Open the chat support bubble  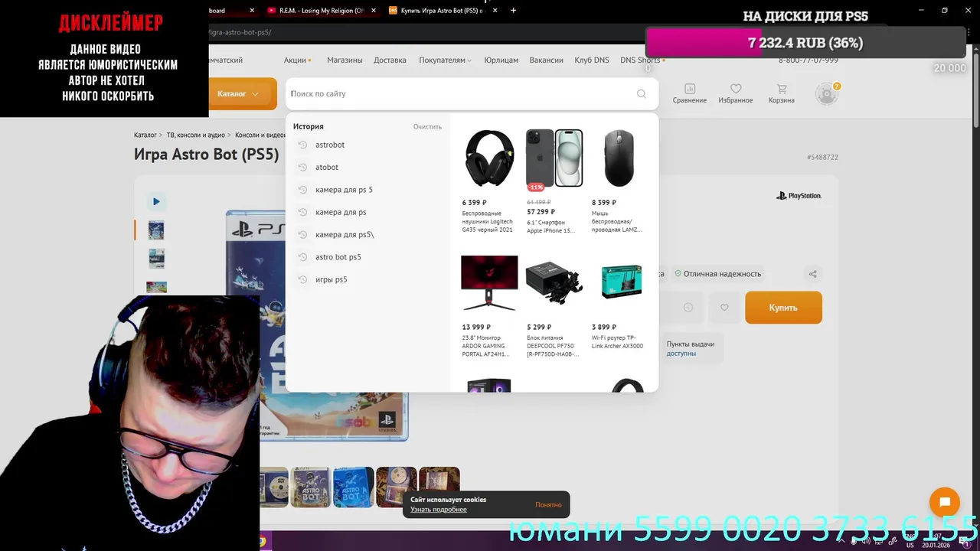(x=945, y=503)
